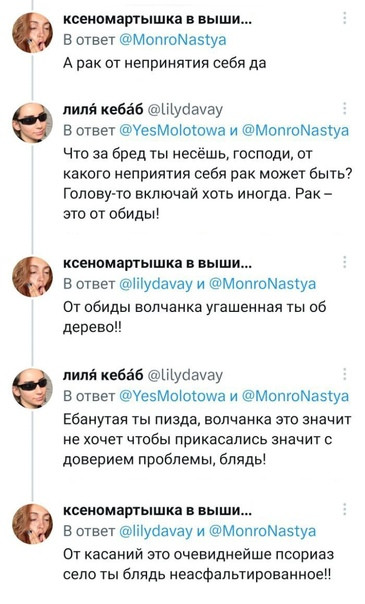This screenshot has width=365, height=604.
Task: Open three-dot menu on 'Что за бред' tweet
Action: pyautogui.click(x=345, y=109)
